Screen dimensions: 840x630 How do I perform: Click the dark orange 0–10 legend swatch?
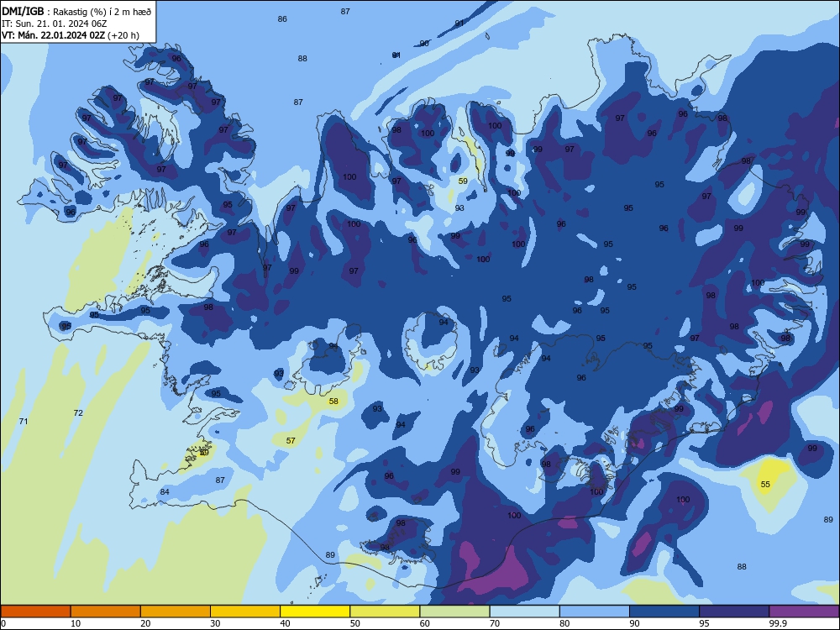[x=35, y=612]
